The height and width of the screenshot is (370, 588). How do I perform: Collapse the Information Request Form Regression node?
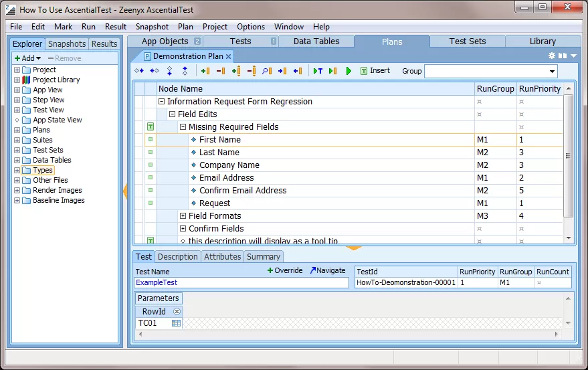162,101
